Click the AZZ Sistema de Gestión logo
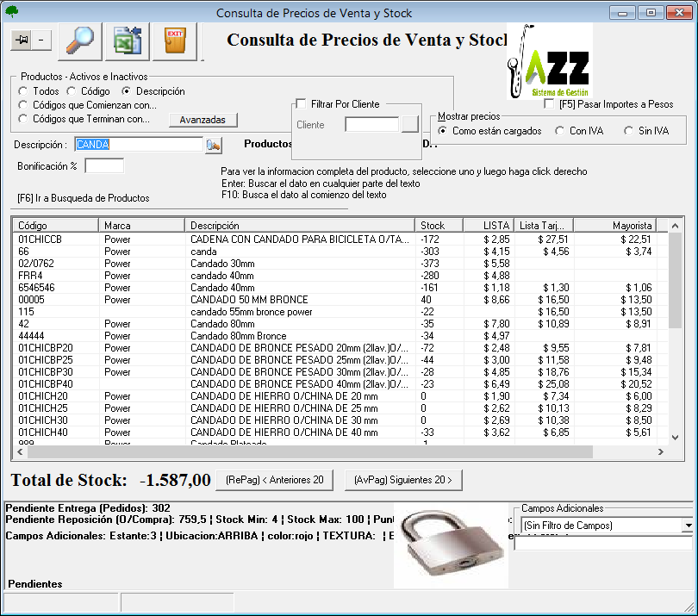 click(x=549, y=64)
